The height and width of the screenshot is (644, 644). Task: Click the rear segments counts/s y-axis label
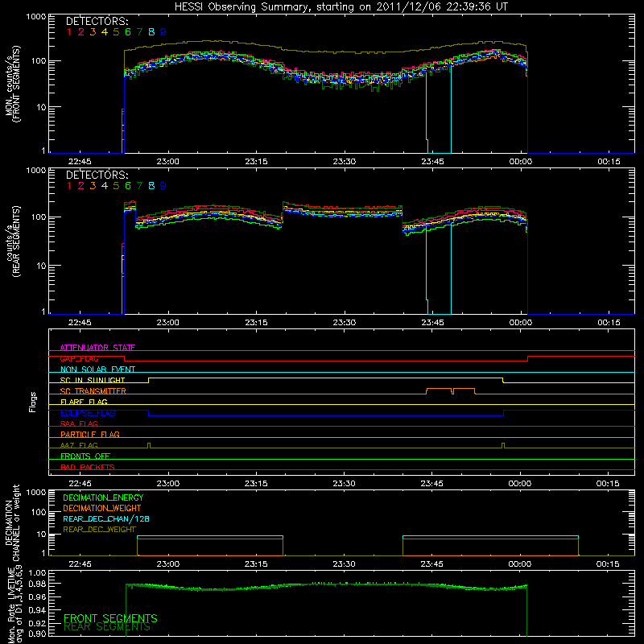point(12,242)
